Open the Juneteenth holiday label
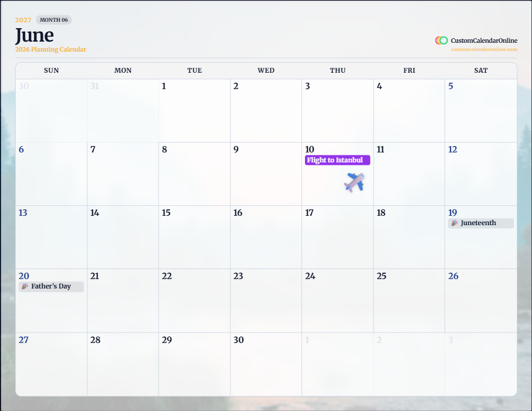 coord(481,223)
